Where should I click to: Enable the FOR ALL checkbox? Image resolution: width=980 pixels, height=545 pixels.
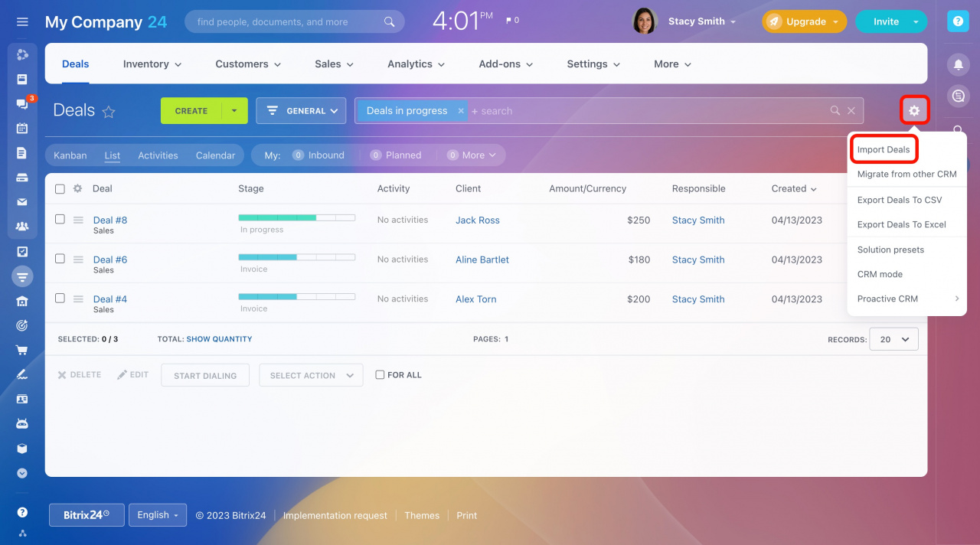[x=380, y=375]
